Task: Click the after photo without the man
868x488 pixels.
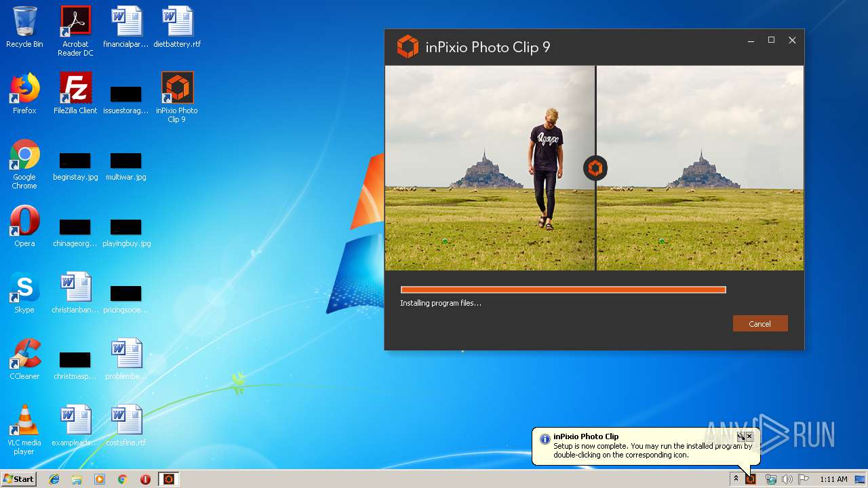Action: [x=701, y=168]
